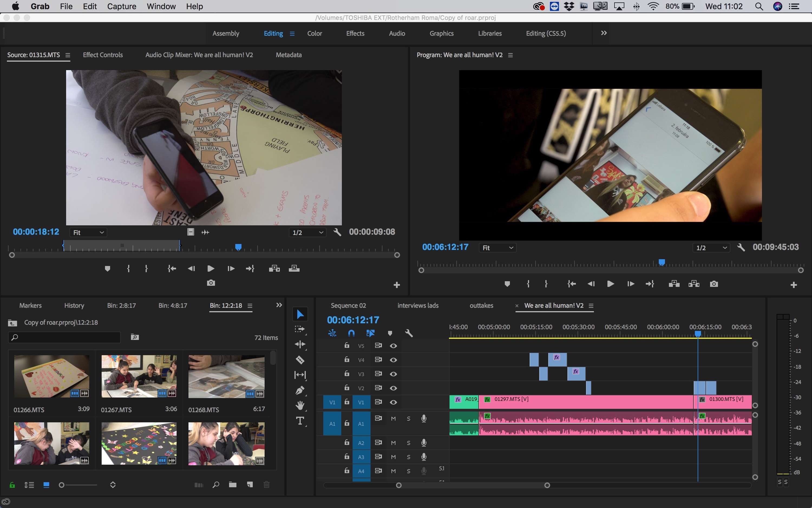Toggle V1 track output eye
Screen dimensions: 812x508
(393, 402)
